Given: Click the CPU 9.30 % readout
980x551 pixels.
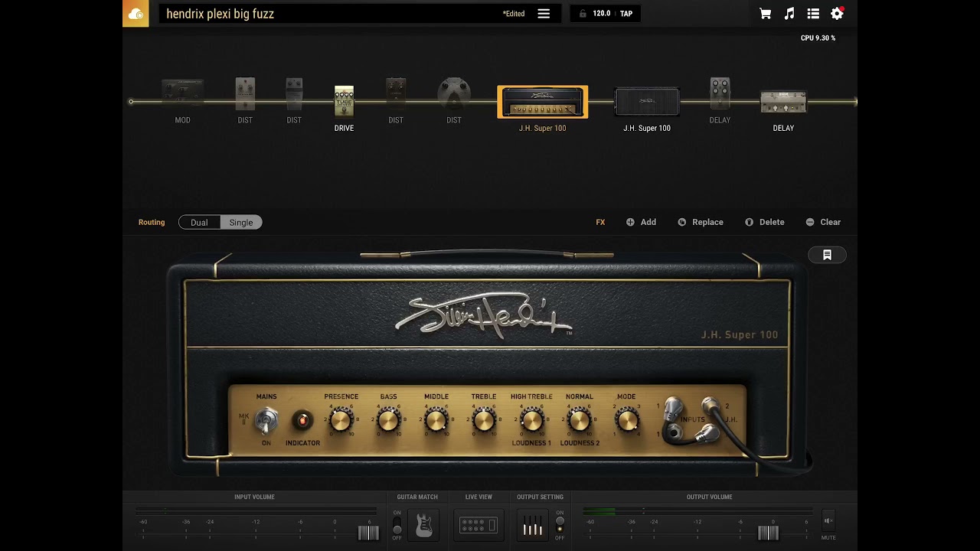Looking at the screenshot, I should click(x=818, y=37).
